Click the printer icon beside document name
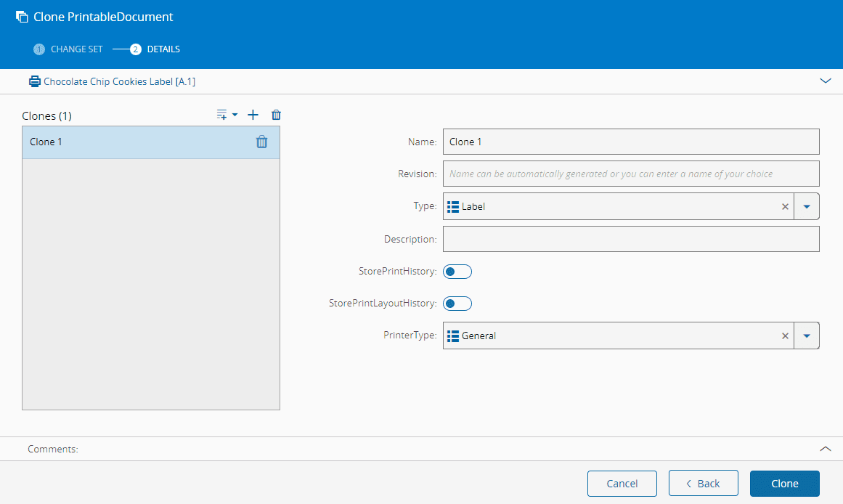This screenshot has height=504, width=843. click(34, 81)
